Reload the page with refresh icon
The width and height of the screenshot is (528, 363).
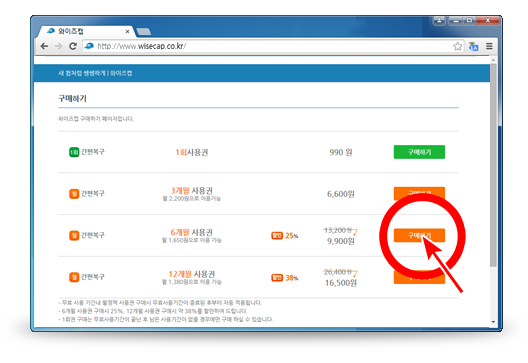pos(73,46)
